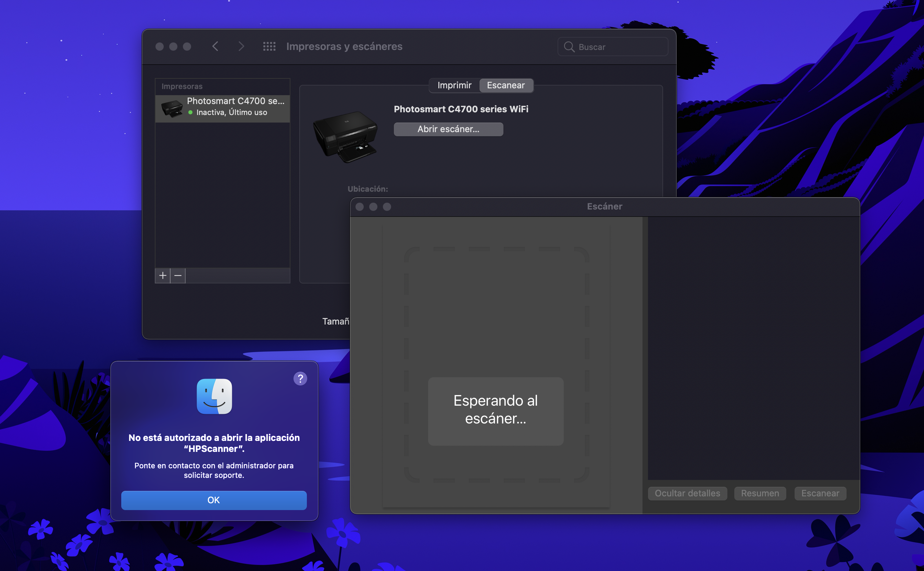Confirm the dialog with OK

pos(214,500)
